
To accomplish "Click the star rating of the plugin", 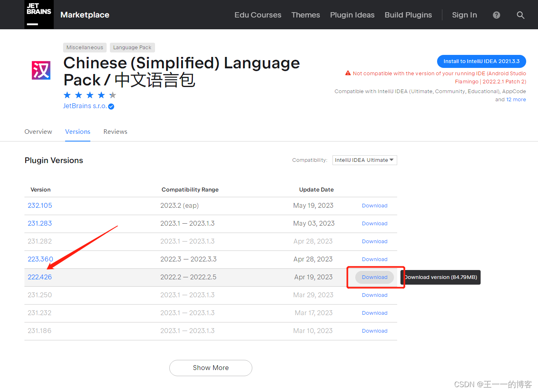I will click(x=90, y=95).
